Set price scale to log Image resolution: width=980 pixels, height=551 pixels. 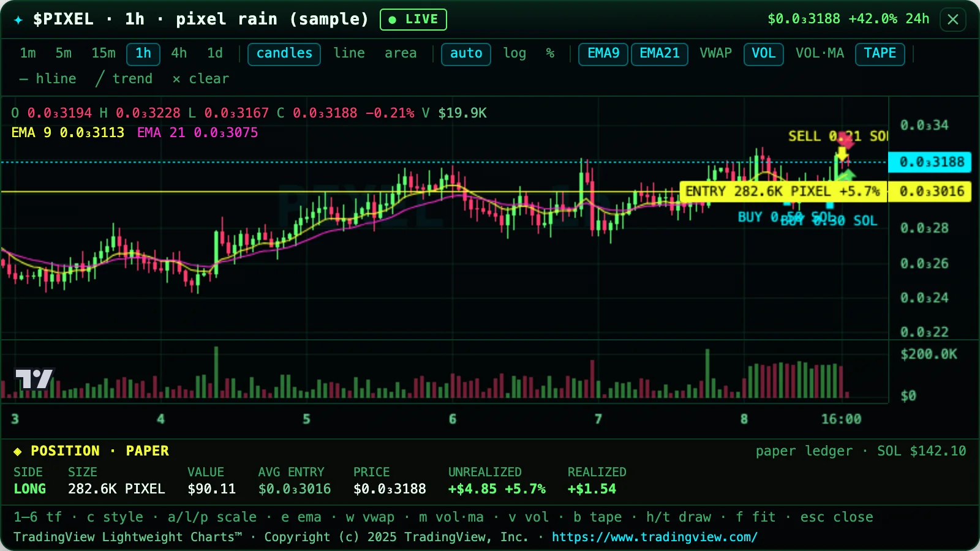(514, 53)
